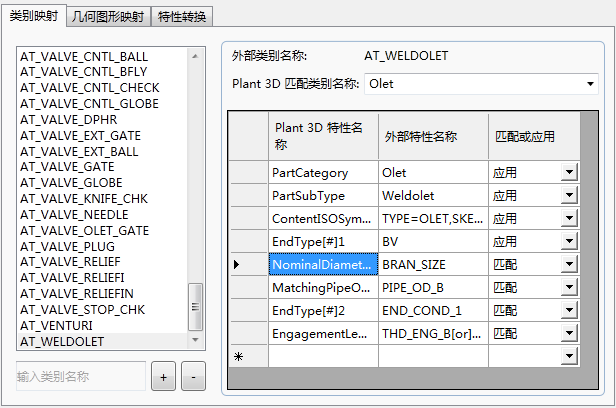Select AT_VALVE_GATE in the list
This screenshot has width=616, height=408.
[67, 167]
